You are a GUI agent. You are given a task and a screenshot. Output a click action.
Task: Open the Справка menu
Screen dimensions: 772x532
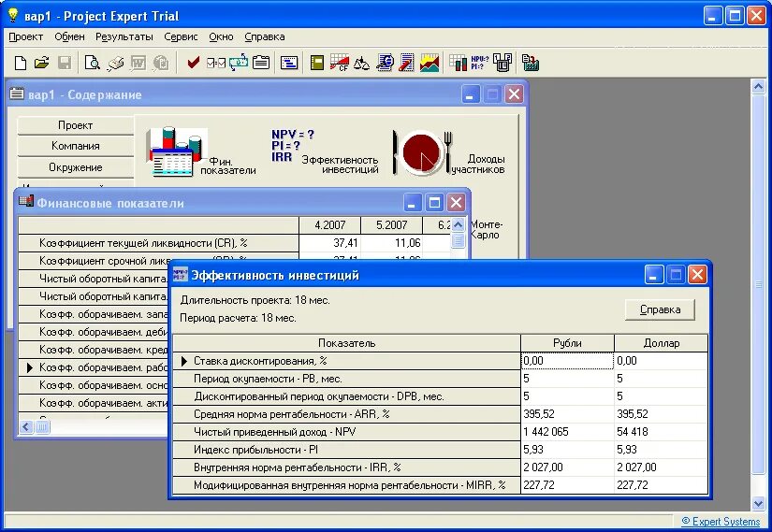(265, 36)
